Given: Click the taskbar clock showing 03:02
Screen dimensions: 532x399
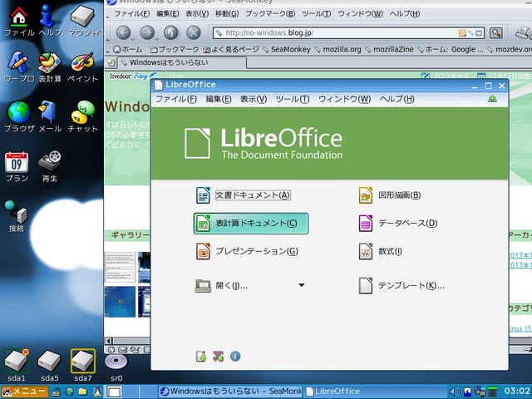Looking at the screenshot, I should coord(517,392).
